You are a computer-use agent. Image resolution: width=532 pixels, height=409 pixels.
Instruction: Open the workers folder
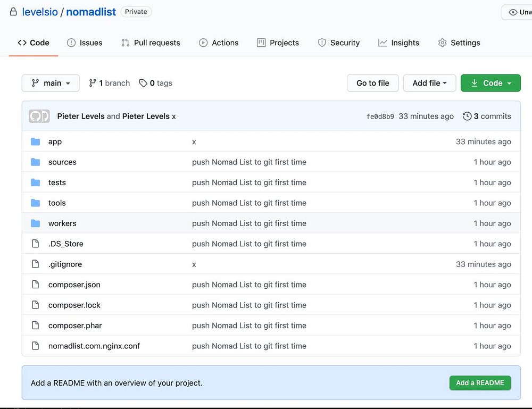pos(62,223)
